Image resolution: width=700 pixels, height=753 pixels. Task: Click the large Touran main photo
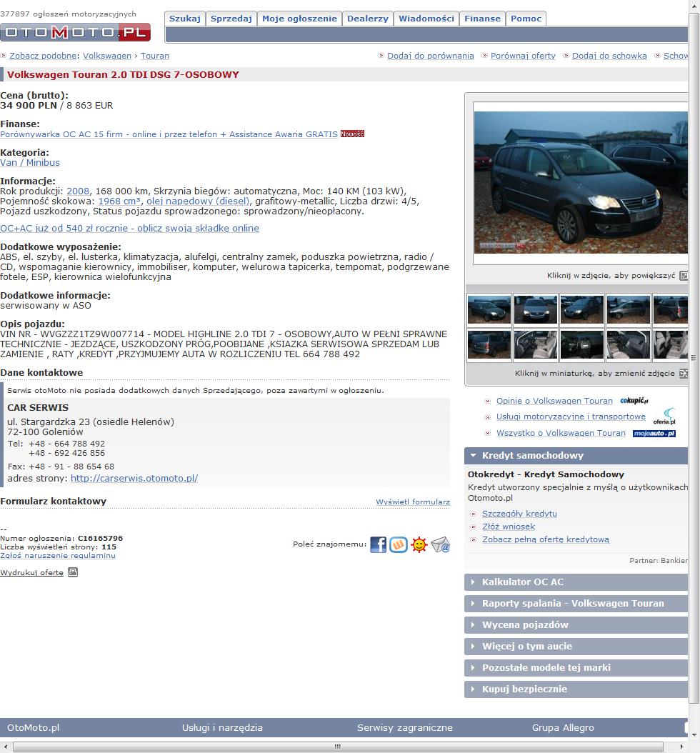(x=581, y=182)
